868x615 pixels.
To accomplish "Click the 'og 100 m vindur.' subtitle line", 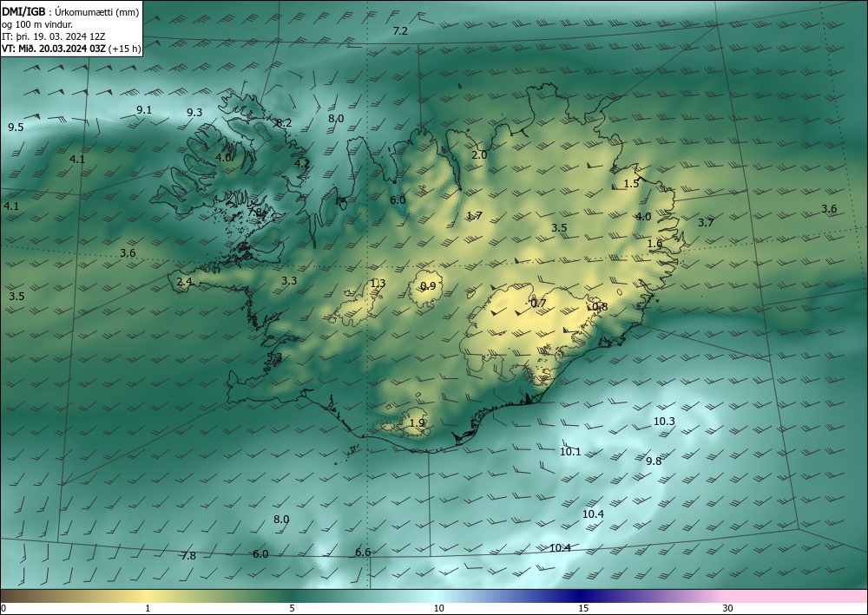I will click(x=37, y=24).
